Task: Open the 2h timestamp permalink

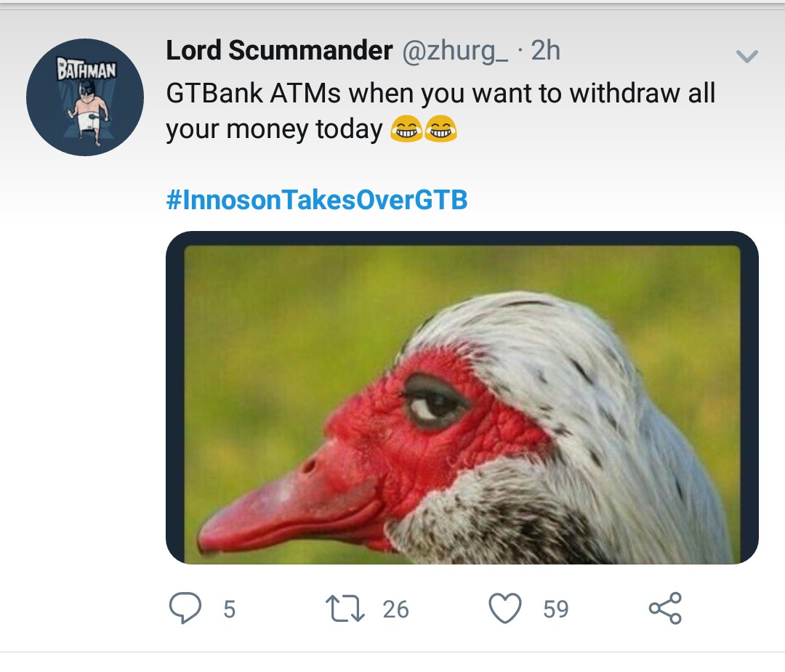Action: (545, 51)
